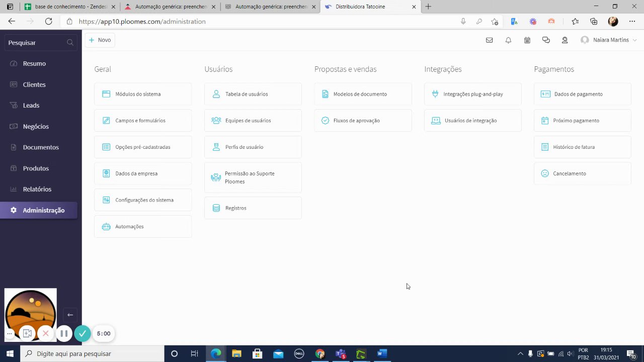Open the support agent icon in header
644x362 pixels.
(565, 40)
